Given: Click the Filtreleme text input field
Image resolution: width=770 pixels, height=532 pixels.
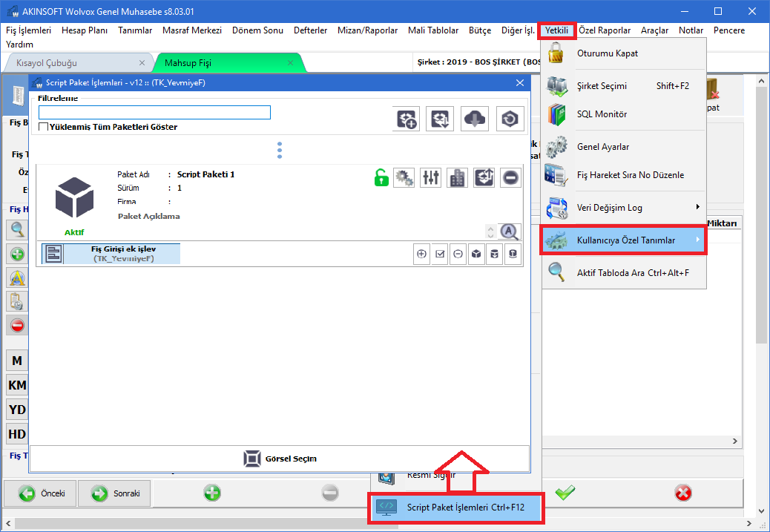Looking at the screenshot, I should coord(155,113).
